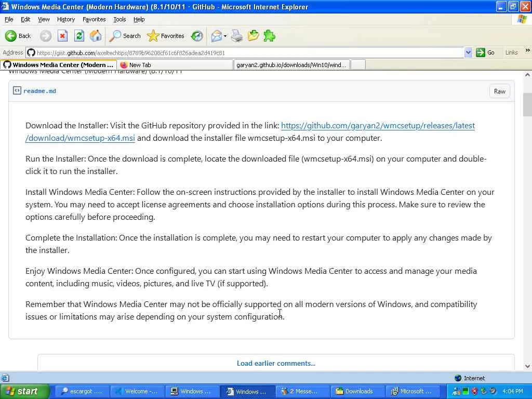Click the scrollbar up arrow
This screenshot has width=532, height=399.
(x=527, y=75)
